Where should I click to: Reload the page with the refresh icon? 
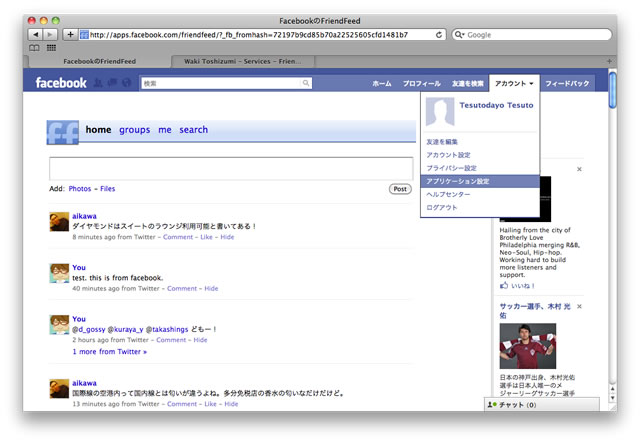tap(439, 35)
